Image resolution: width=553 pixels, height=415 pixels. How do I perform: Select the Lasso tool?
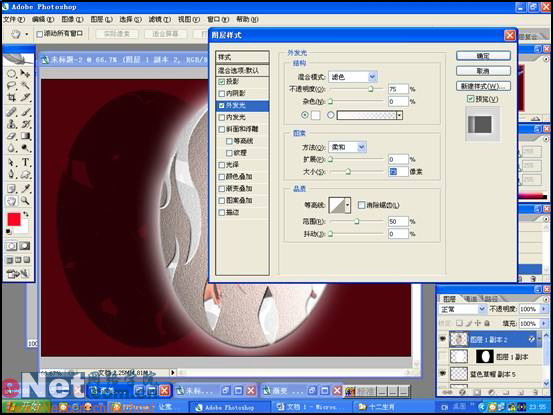pos(11,85)
